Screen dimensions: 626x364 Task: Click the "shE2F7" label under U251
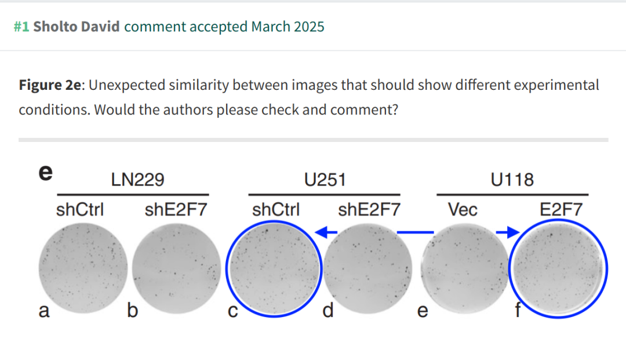pos(369,210)
